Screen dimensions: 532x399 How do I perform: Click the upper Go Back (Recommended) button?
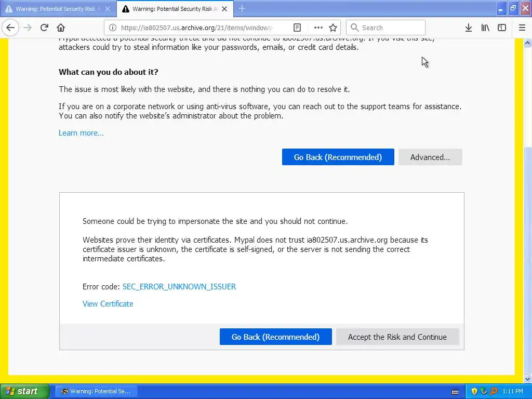[338, 157]
